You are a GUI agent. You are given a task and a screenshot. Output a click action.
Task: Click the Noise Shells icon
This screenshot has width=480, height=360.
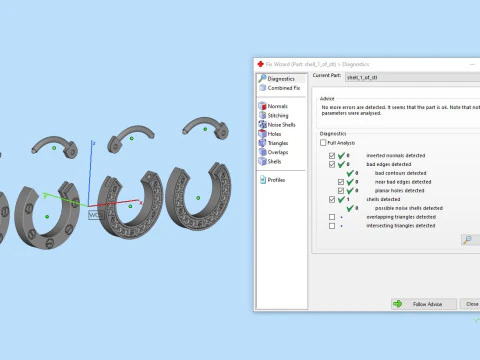(x=262, y=125)
